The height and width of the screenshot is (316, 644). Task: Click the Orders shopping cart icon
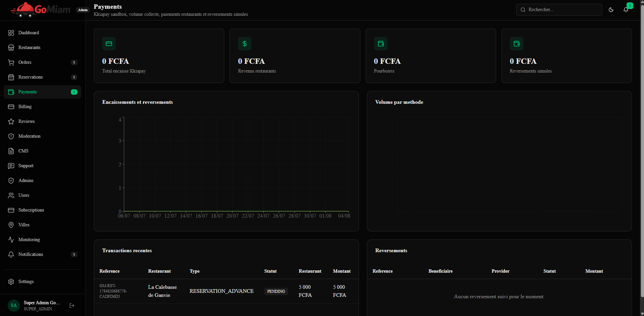[x=11, y=62]
